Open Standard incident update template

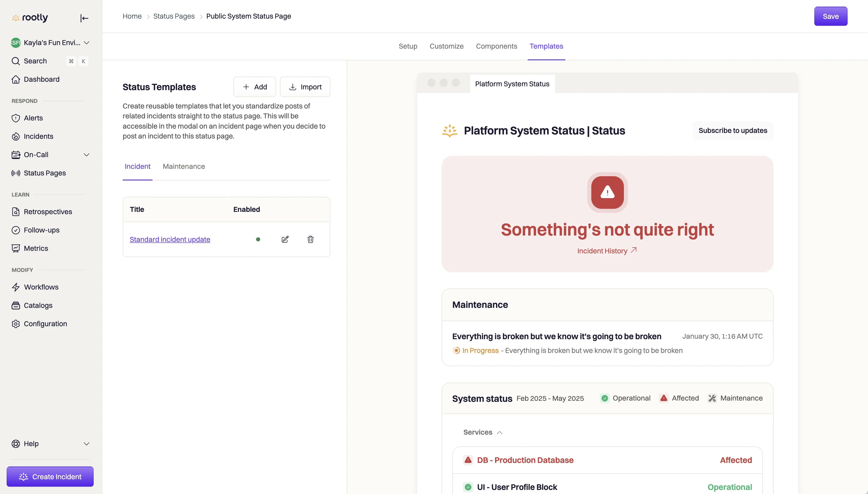(x=170, y=240)
